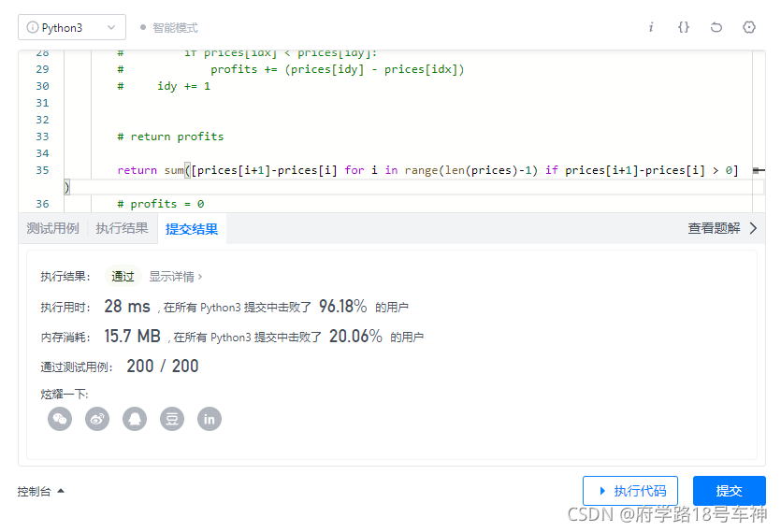
Task: Reset code with the undo arrow icon
Action: point(716,27)
